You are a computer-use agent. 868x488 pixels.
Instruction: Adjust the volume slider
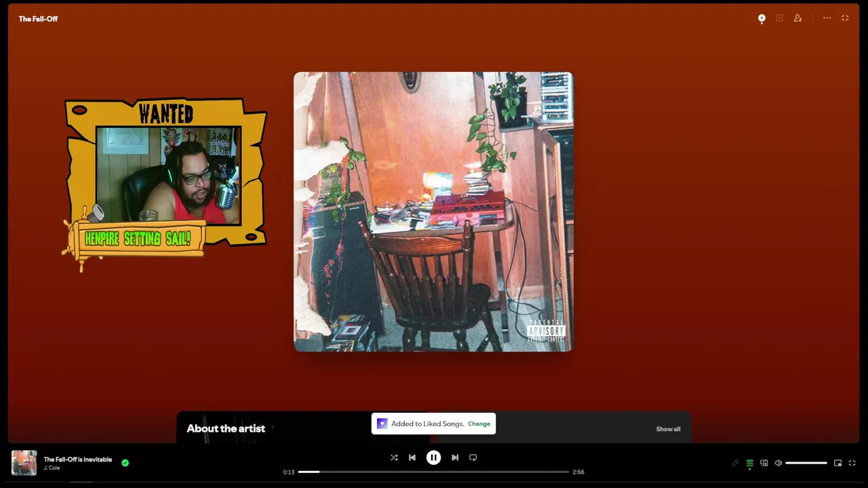[x=806, y=463]
